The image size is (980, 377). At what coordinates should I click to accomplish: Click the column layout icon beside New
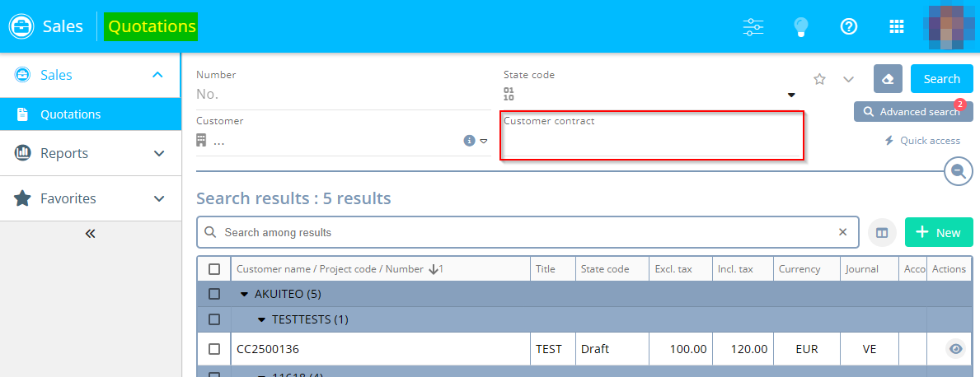[x=882, y=233]
